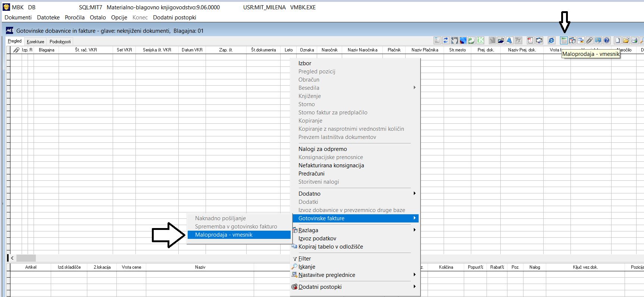Image resolution: width=644 pixels, height=297 pixels.
Task: Choose Nalogi za odpremo menu entry
Action: click(x=355, y=149)
